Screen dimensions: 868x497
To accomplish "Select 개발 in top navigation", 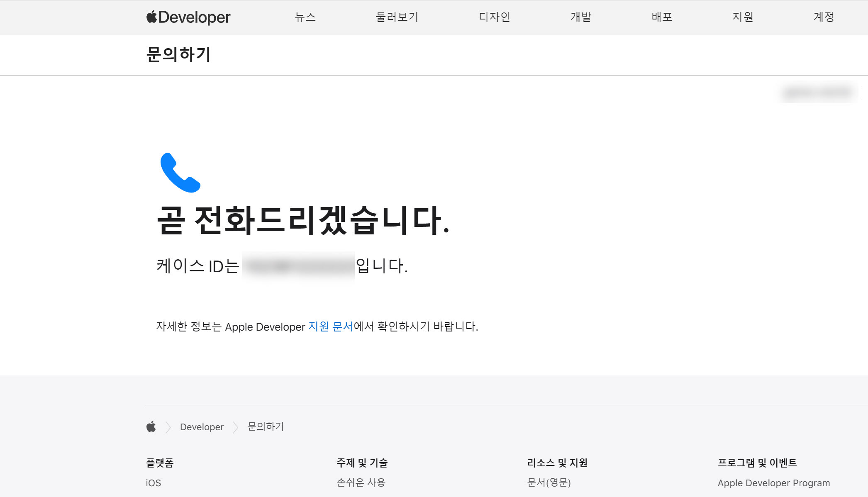I will pyautogui.click(x=580, y=17).
